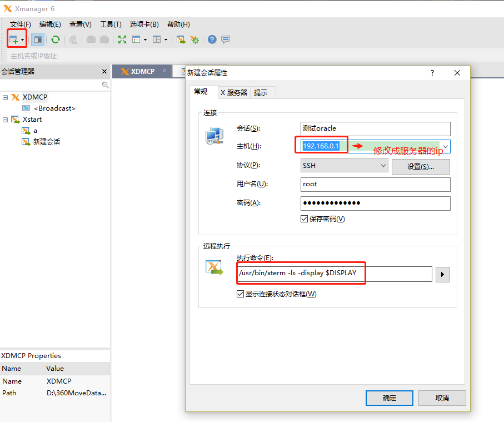Select XDMCP in the session tree
The width and height of the screenshot is (504, 422).
[x=34, y=97]
